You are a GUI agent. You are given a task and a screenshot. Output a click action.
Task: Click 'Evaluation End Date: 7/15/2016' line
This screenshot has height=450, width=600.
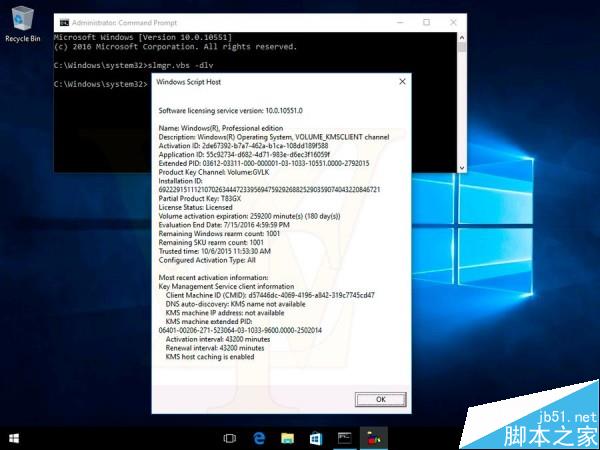click(x=224, y=225)
